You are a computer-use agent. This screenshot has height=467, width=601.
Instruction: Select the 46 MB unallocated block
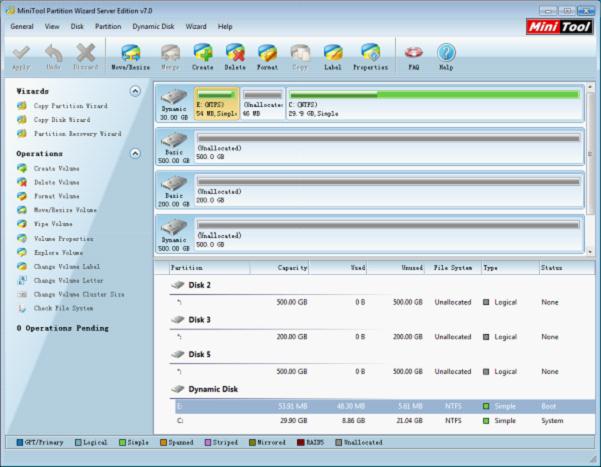tap(263, 104)
